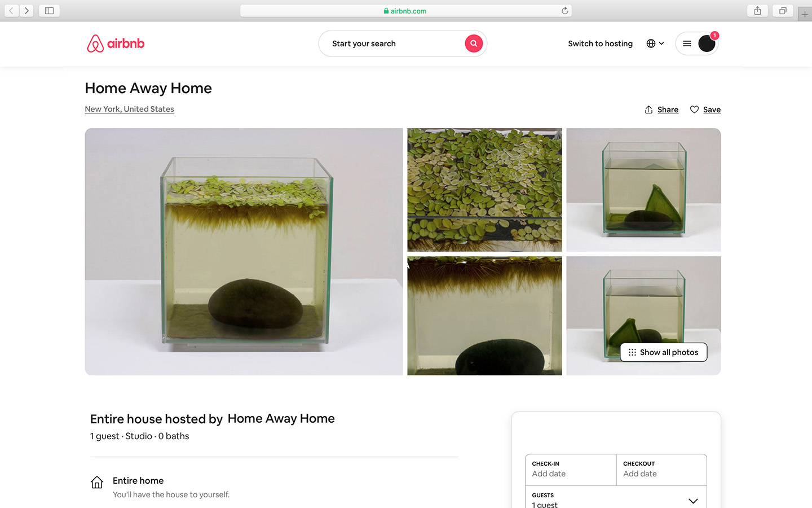Open the hamburger user menu
The width and height of the screenshot is (812, 508).
click(x=687, y=43)
